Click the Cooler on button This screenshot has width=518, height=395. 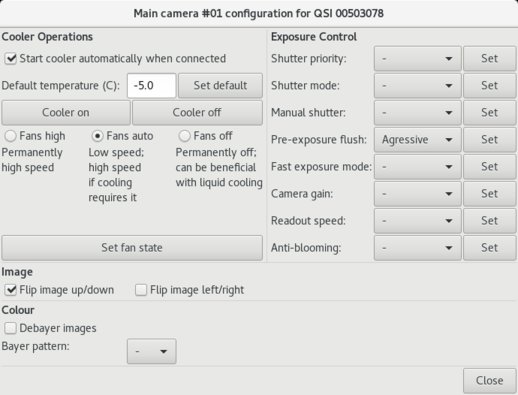pyautogui.click(x=66, y=113)
